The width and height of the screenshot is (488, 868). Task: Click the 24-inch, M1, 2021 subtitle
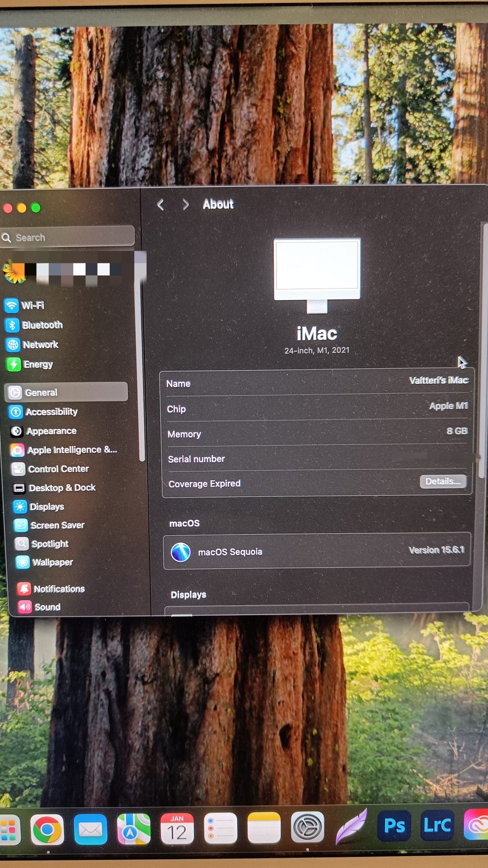pos(317,350)
